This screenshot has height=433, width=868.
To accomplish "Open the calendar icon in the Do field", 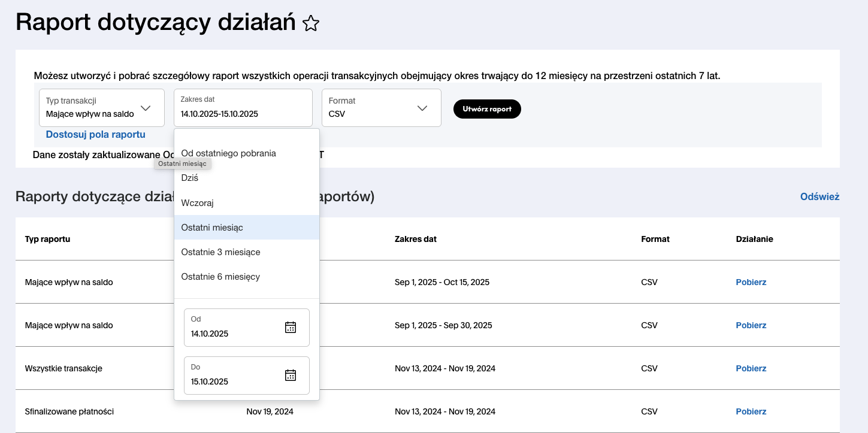I will coord(290,375).
